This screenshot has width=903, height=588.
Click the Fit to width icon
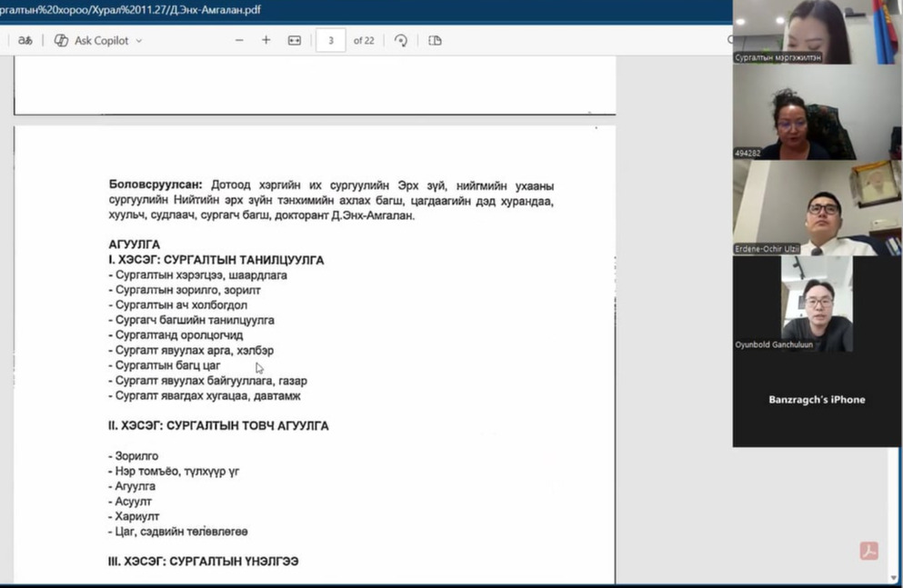[295, 40]
